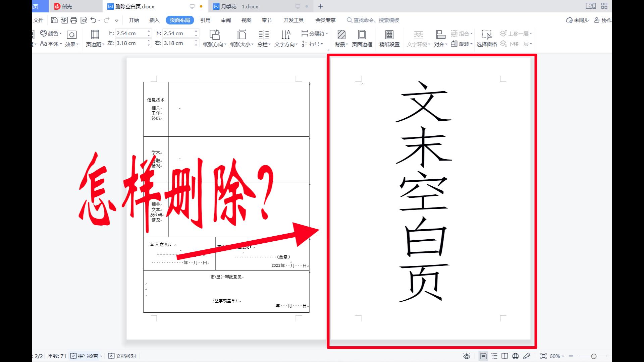Select the 分栏 columns tool
This screenshot has width=644, height=362.
[x=264, y=38]
